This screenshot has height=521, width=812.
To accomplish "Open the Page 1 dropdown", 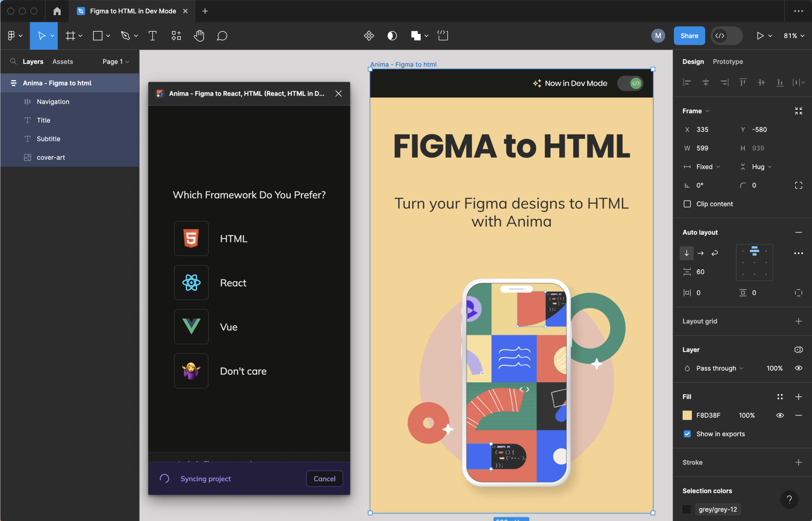I will [115, 62].
